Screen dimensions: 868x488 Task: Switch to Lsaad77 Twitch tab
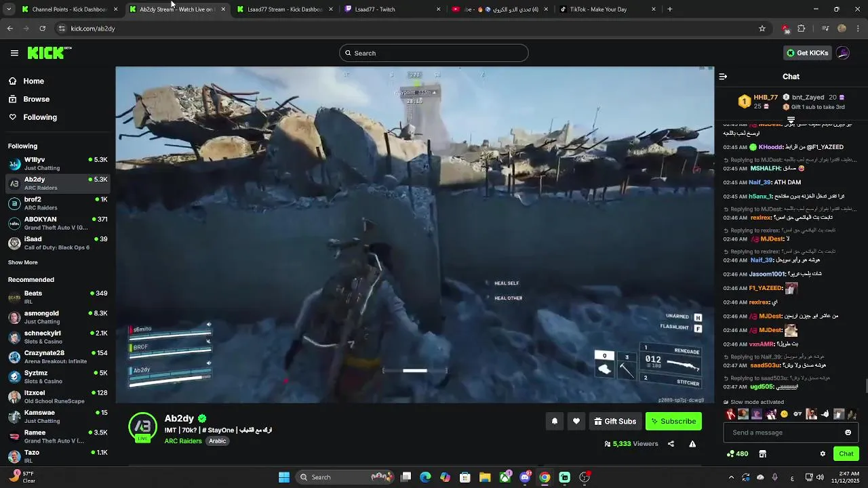(x=392, y=9)
